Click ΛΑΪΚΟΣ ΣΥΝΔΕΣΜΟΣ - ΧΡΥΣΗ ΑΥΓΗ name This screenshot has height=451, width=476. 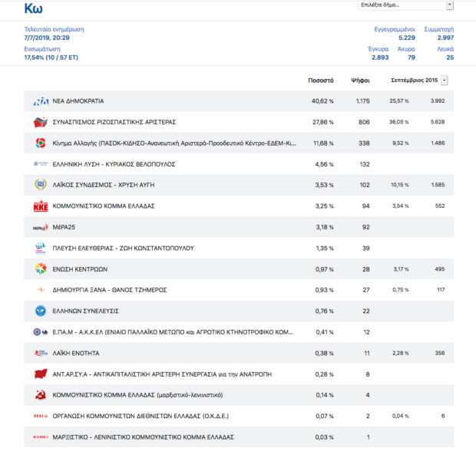click(x=104, y=185)
